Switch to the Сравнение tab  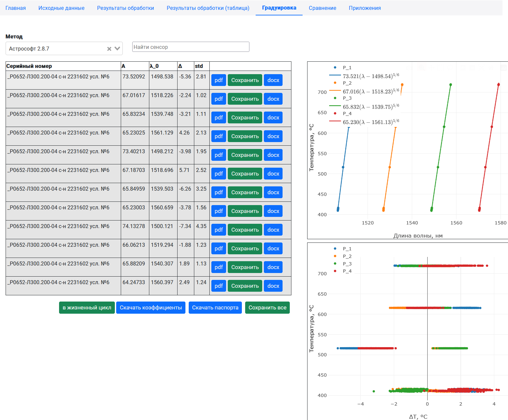pos(322,8)
